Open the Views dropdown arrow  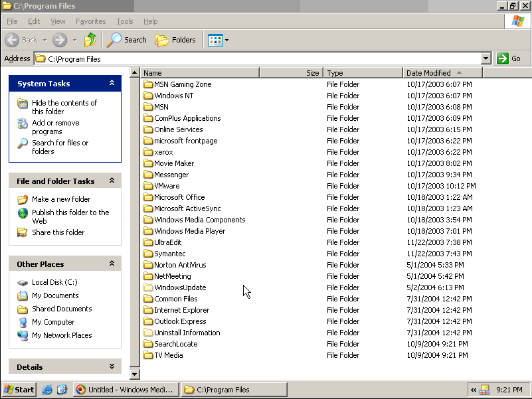(x=226, y=40)
